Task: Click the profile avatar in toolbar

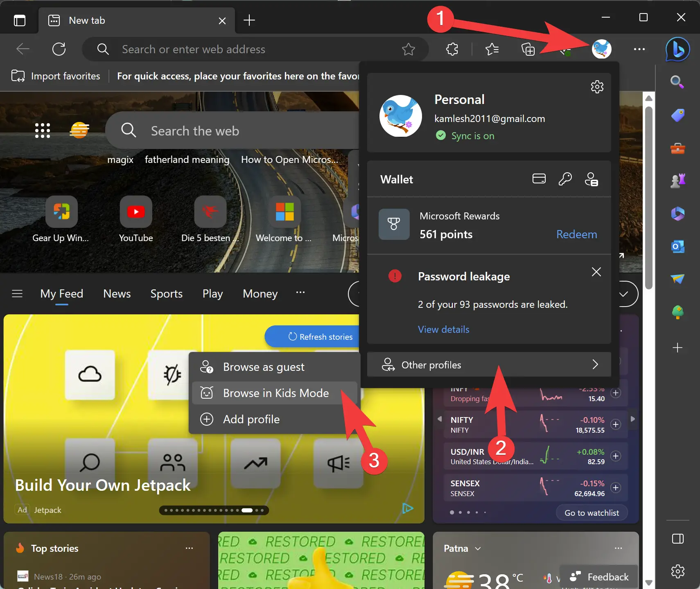Action: (602, 49)
